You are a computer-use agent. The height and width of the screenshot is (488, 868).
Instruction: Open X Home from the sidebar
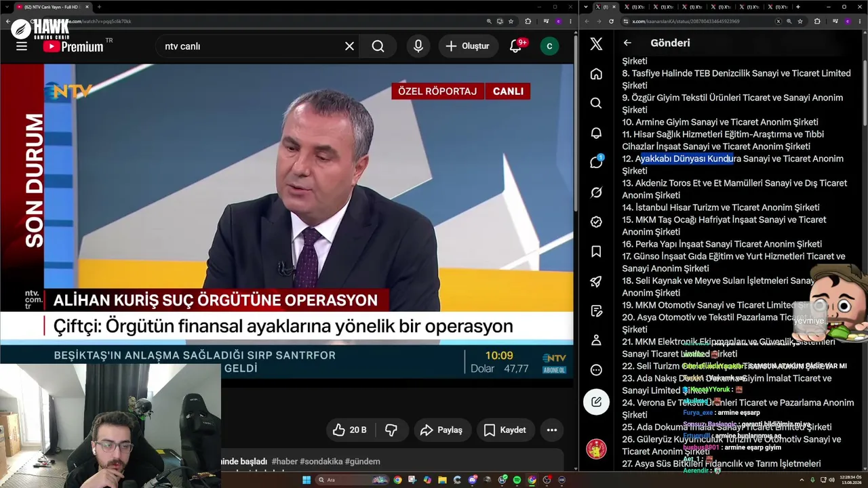pos(596,73)
